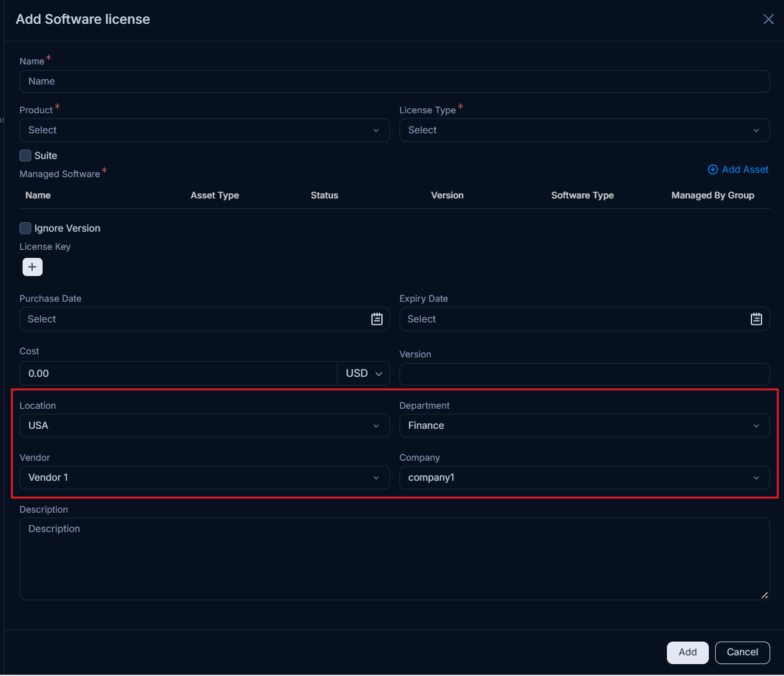Click the Purchase Date select field

click(x=205, y=319)
